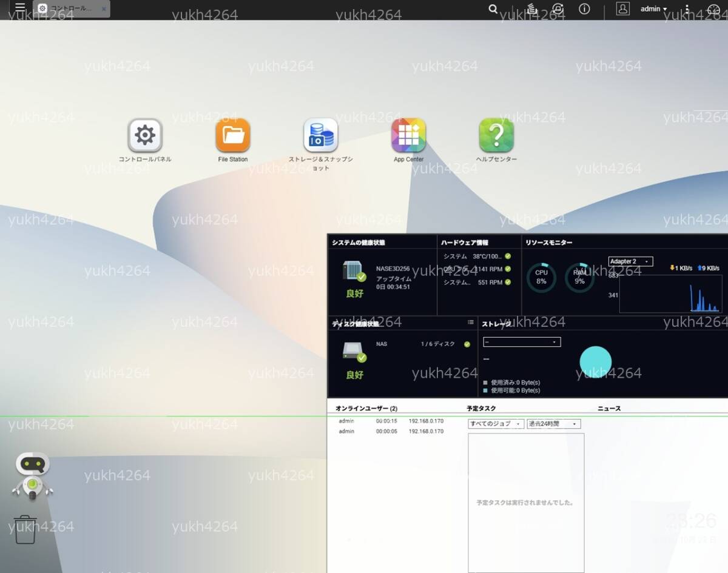Open the 過去24時間 time range dropdown

click(x=553, y=424)
